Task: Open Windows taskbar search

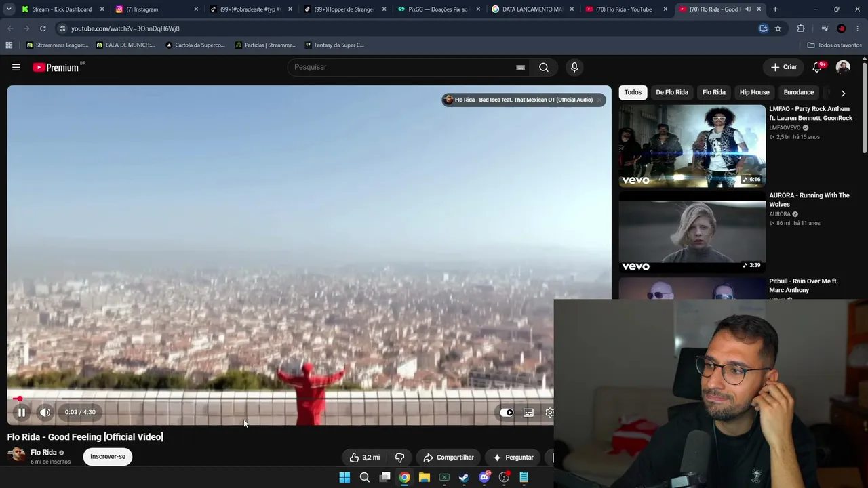Action: tap(365, 477)
